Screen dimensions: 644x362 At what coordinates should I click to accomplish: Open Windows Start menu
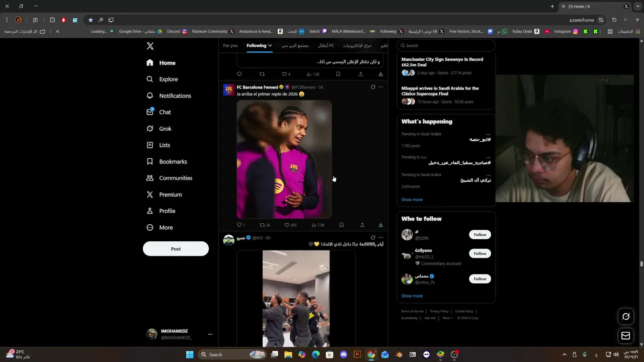(190, 354)
